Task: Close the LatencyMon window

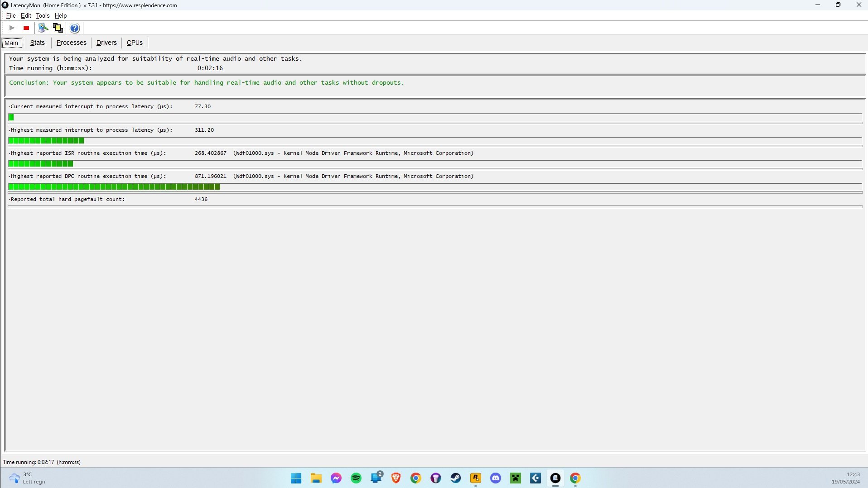Action: [x=858, y=5]
